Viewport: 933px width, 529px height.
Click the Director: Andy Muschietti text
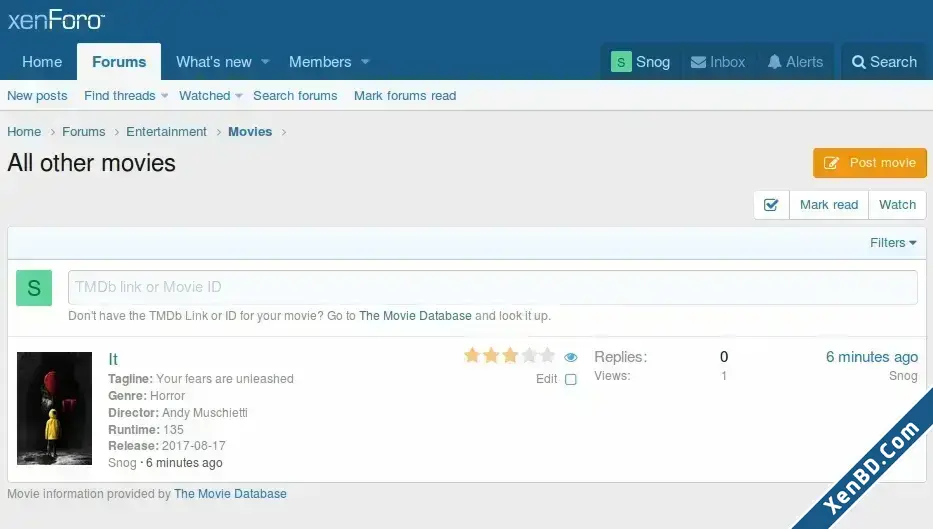[x=178, y=413]
